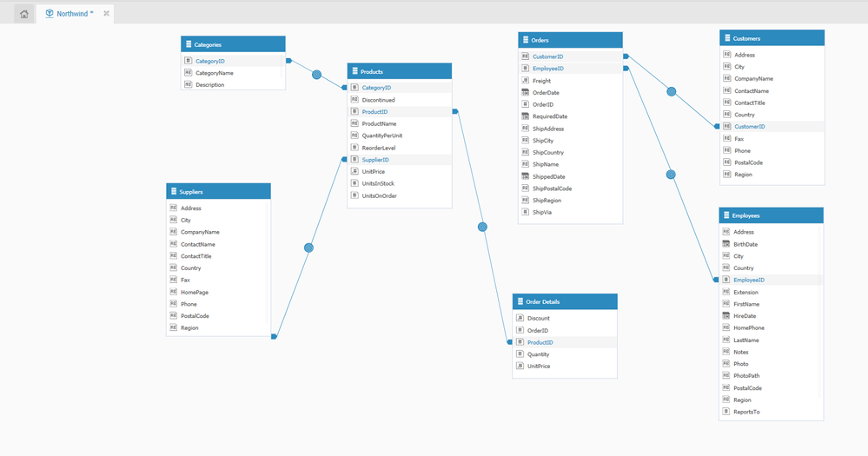The image size is (868, 456).
Task: Open the home tab icon
Action: [23, 14]
